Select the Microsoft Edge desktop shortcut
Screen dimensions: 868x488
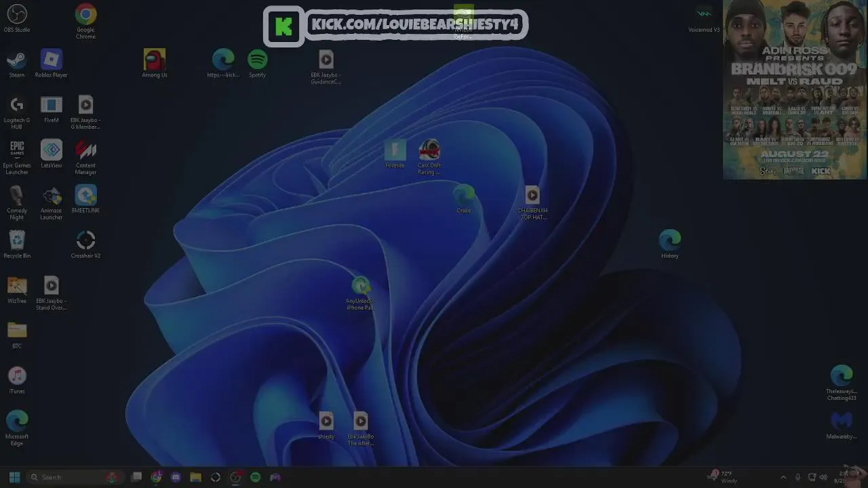(17, 428)
